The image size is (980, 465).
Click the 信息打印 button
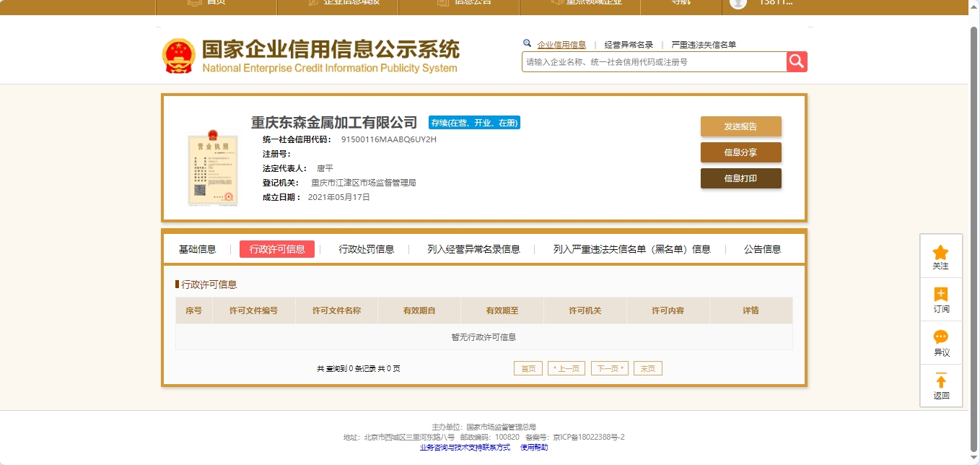click(740, 178)
